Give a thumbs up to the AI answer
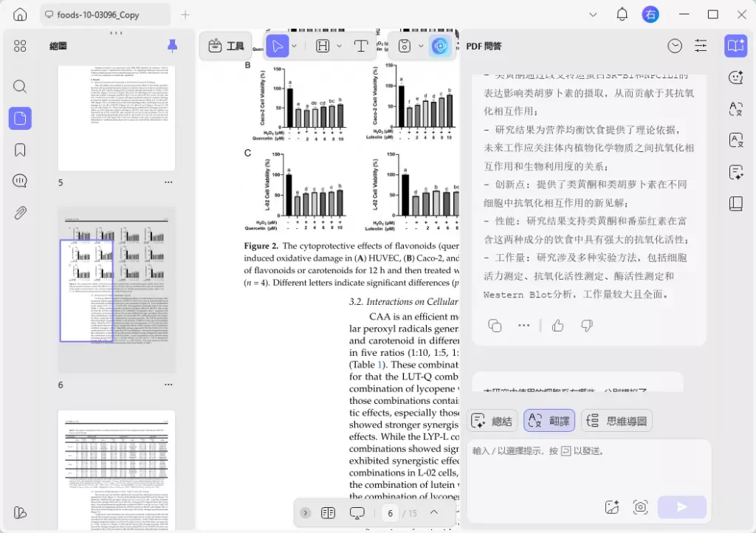The image size is (756, 533). pyautogui.click(x=557, y=325)
